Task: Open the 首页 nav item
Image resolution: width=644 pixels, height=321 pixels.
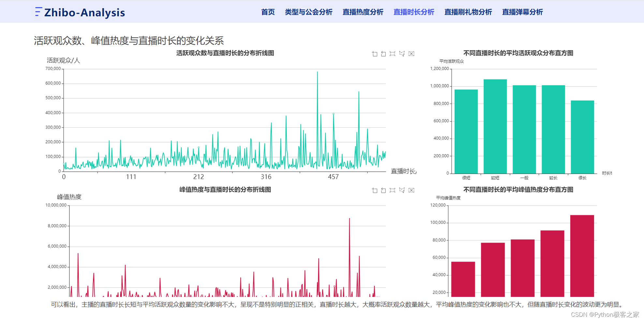Action: [x=268, y=12]
